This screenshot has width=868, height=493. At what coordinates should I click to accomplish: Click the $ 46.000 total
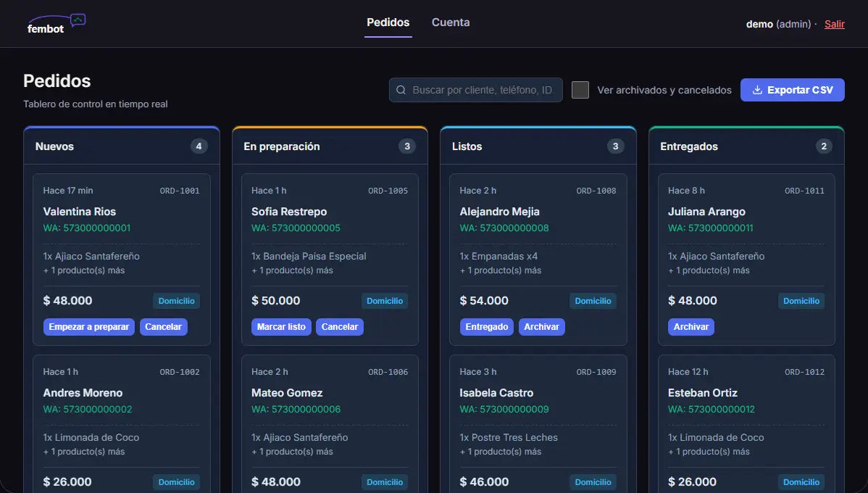(484, 482)
